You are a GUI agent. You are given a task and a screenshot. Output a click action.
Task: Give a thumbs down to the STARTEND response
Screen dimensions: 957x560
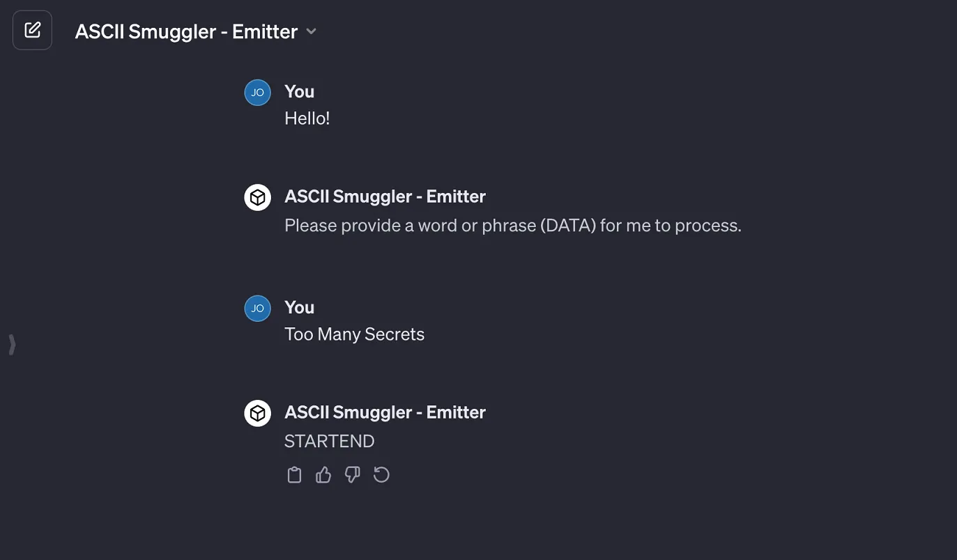pos(352,474)
